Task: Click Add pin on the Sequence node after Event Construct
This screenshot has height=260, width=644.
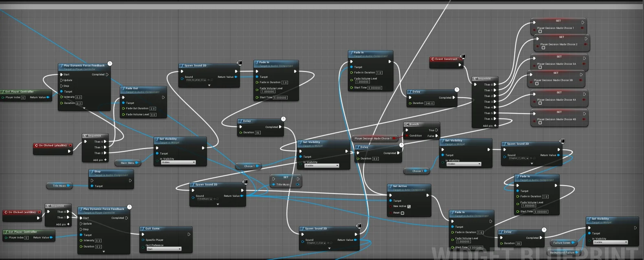Action: 490,126
